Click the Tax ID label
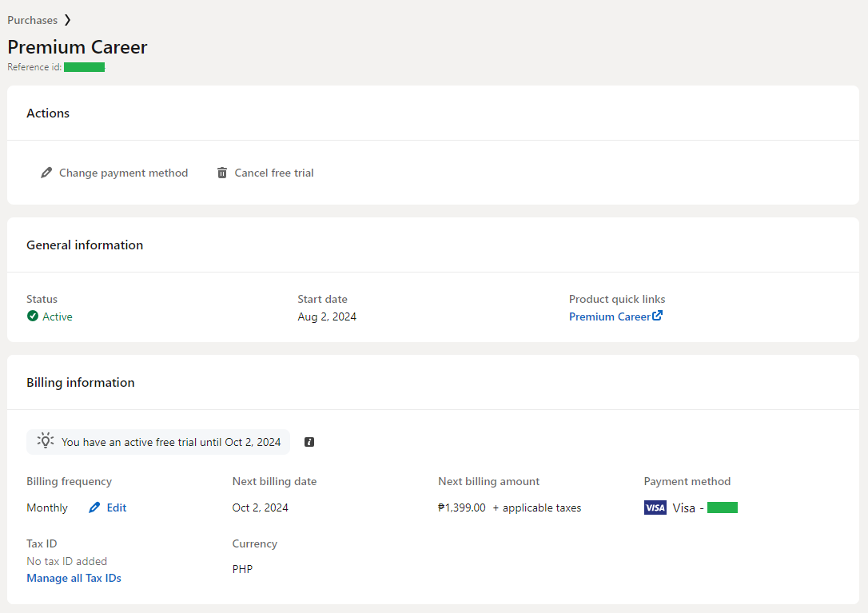 42,543
